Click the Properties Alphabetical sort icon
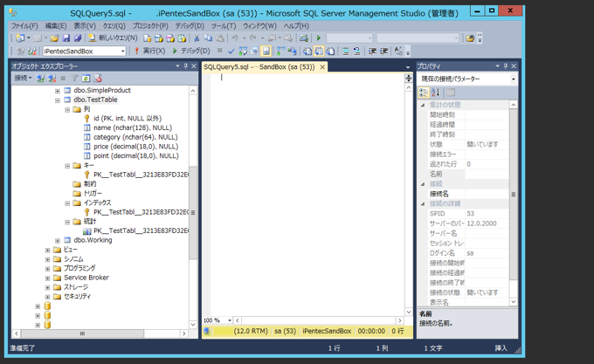This screenshot has width=594, height=364. point(435,93)
